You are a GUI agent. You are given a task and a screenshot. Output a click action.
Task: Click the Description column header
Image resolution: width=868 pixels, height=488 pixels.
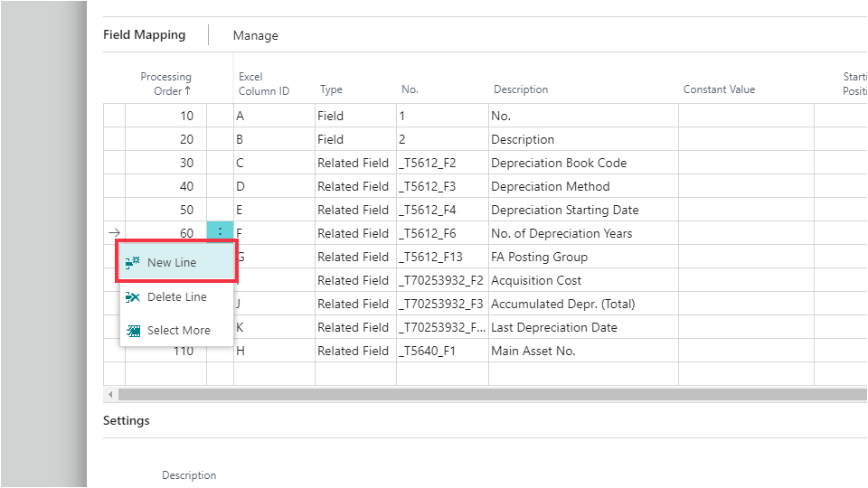coord(521,89)
